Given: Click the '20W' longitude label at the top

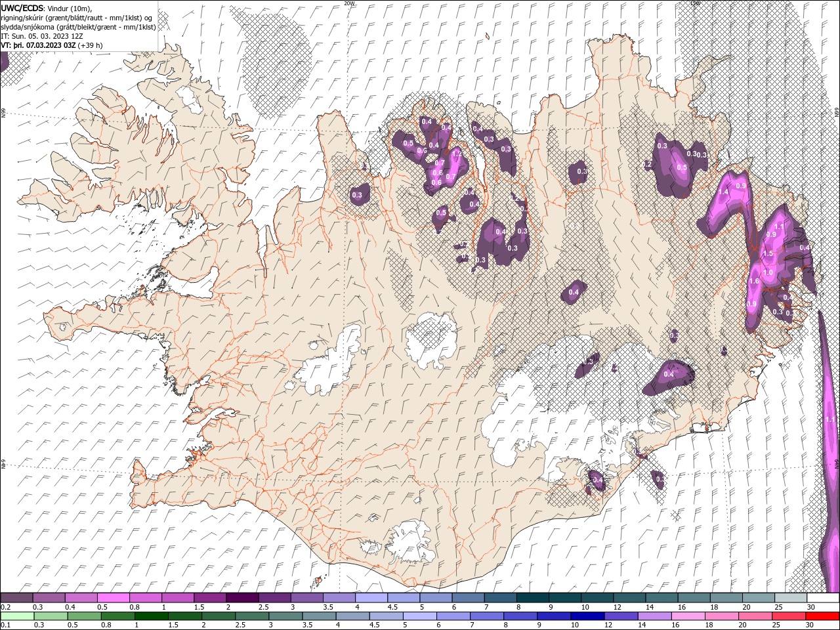Looking at the screenshot, I should (x=349, y=3).
